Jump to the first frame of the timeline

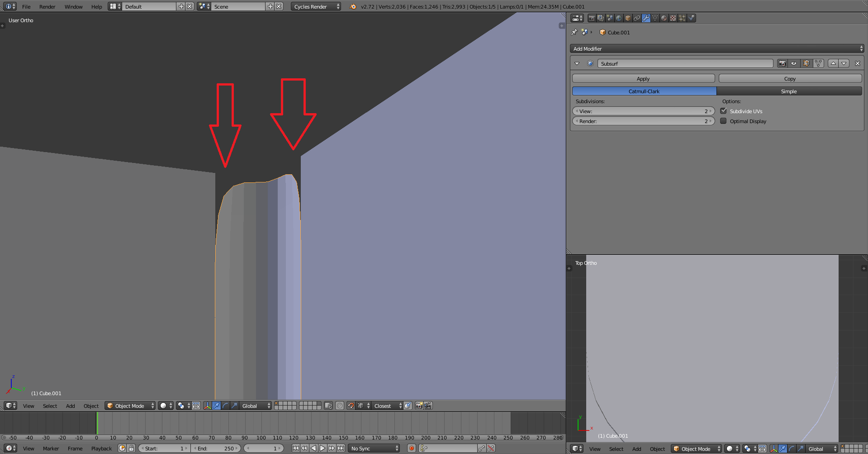click(x=295, y=448)
